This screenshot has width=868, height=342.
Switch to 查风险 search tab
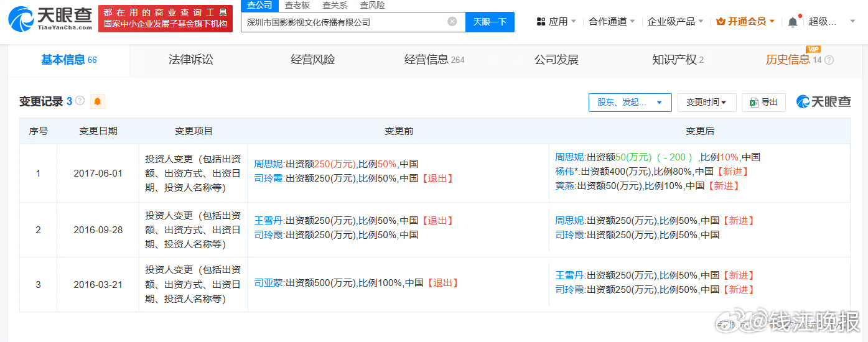coord(372,6)
